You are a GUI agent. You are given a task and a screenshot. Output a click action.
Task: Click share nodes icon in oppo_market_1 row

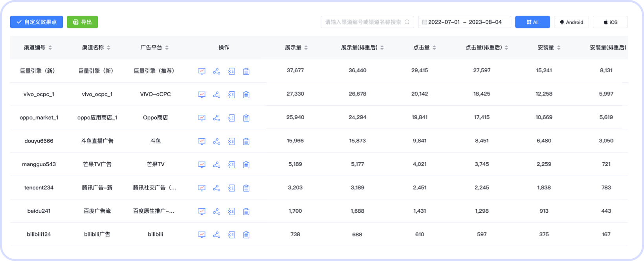click(x=217, y=118)
